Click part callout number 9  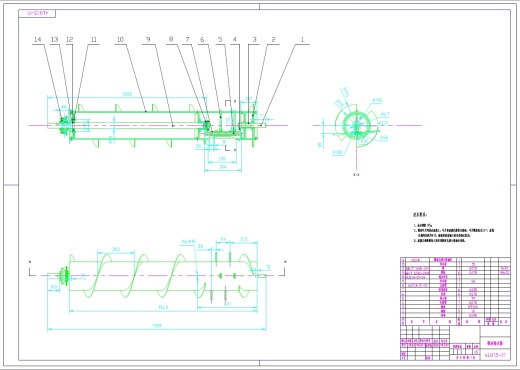point(148,39)
